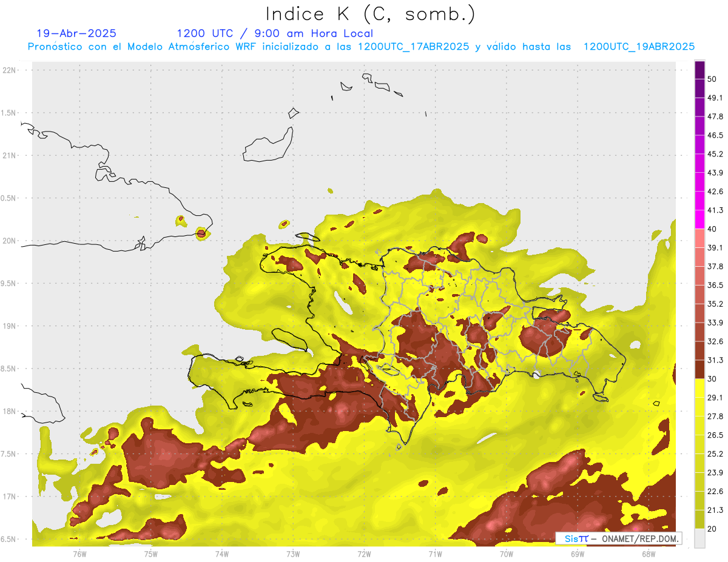Click the longitude label '74W'
The width and height of the screenshot is (728, 562).
point(222,553)
